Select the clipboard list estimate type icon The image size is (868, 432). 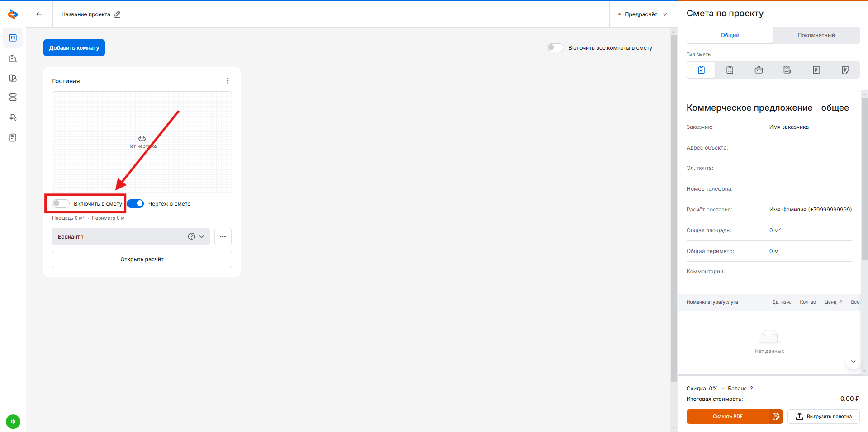click(730, 70)
